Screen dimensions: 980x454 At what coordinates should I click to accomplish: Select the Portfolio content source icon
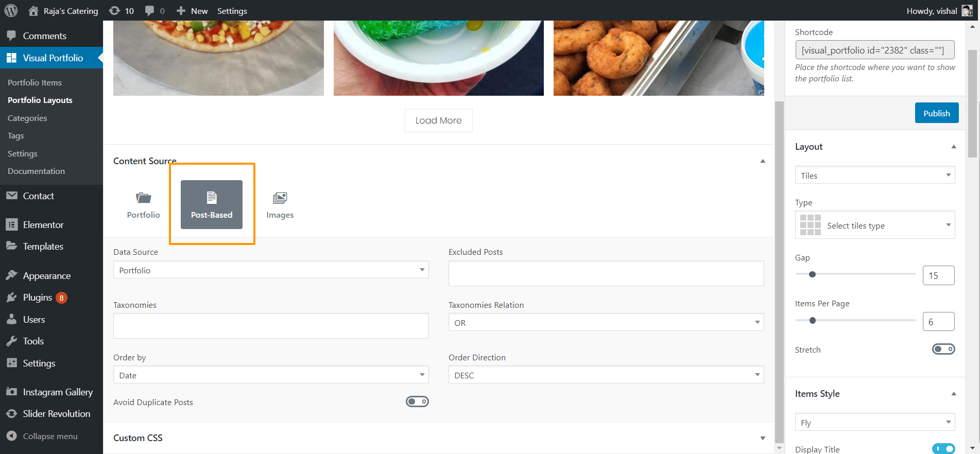coord(144,198)
